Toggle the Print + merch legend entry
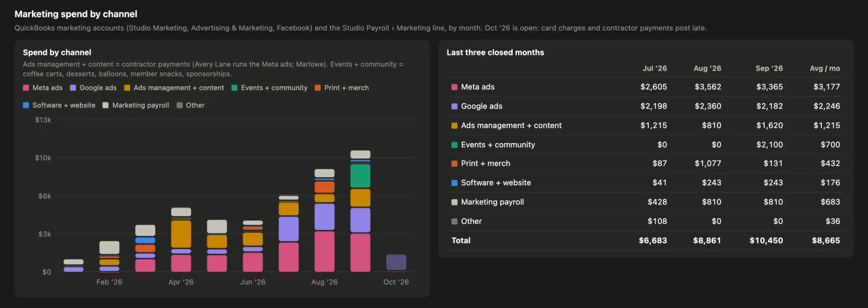868x308 pixels. (x=342, y=88)
